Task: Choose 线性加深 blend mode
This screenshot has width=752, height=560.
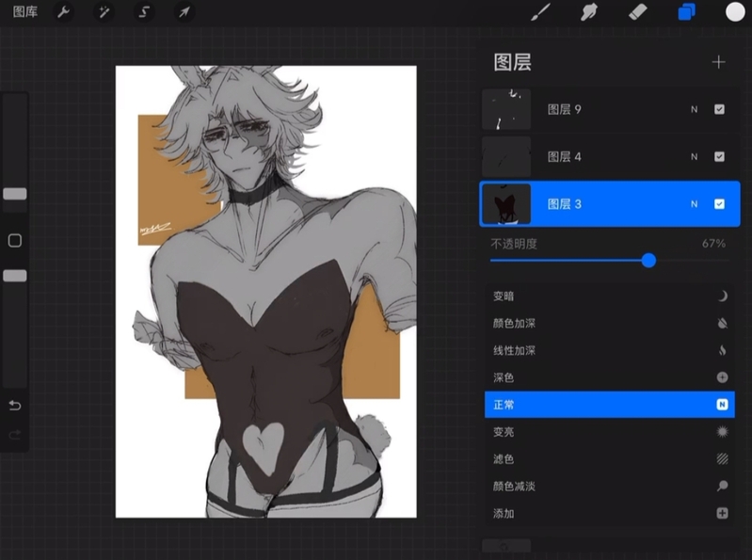Action: click(x=610, y=350)
